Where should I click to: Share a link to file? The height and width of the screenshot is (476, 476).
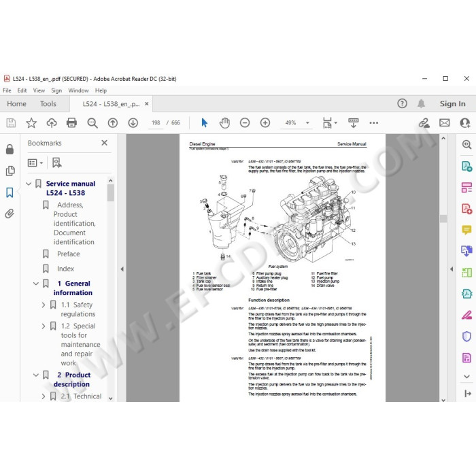(x=424, y=123)
